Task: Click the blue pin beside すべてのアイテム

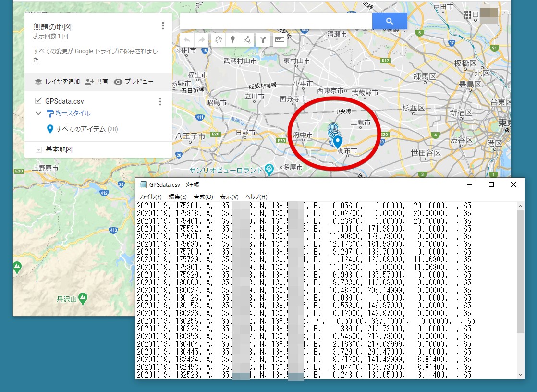Action: (50, 129)
